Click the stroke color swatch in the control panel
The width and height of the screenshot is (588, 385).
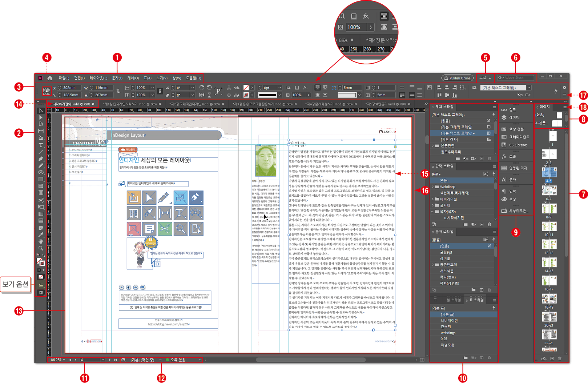(x=246, y=95)
